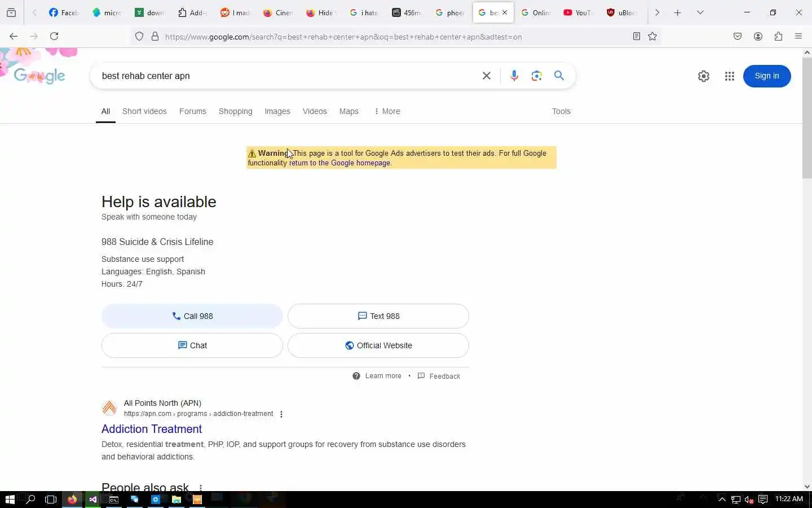Click the Text 988 button
The width and height of the screenshot is (812, 508).
click(x=378, y=316)
